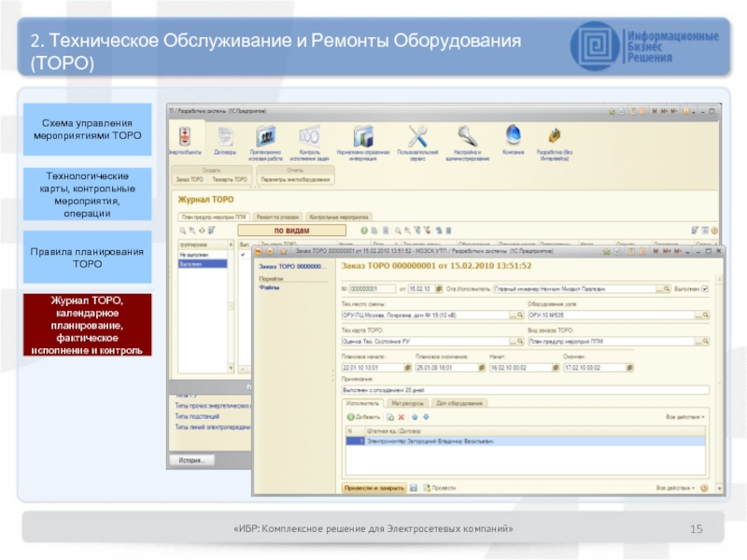Open Настройка и администрирование key icon
The width and height of the screenshot is (747, 560).
point(467,136)
